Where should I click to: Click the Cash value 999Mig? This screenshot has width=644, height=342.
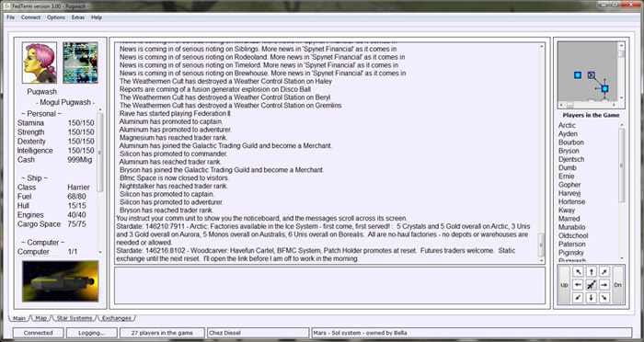80,160
